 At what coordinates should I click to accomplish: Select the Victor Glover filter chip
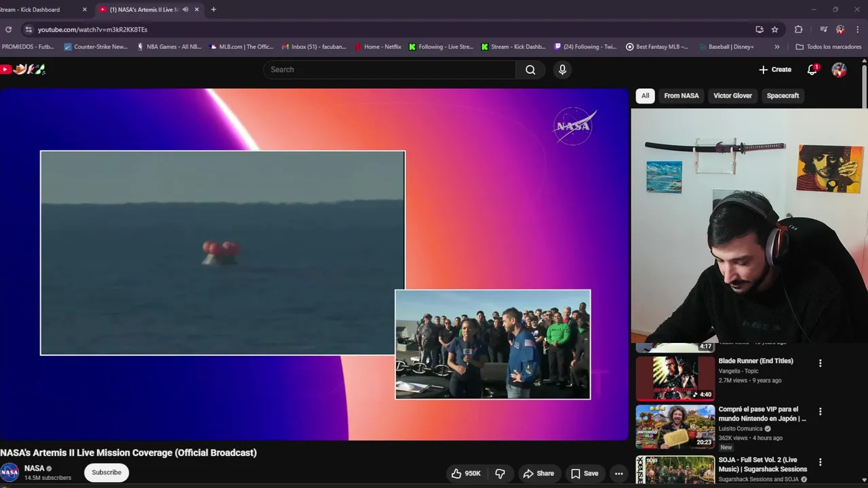pos(732,96)
